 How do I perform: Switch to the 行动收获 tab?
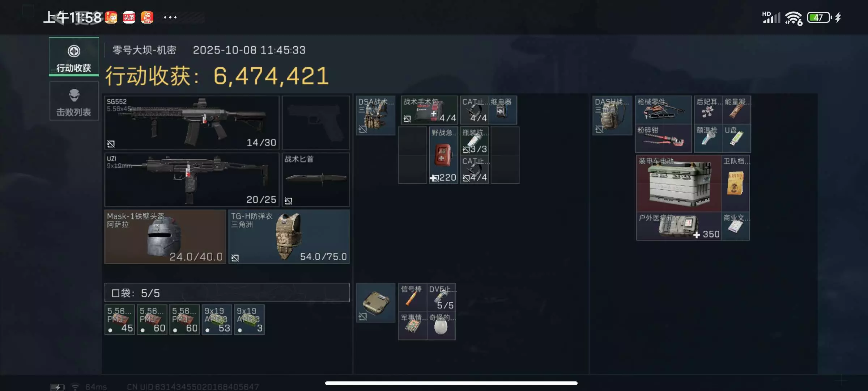pos(74,57)
